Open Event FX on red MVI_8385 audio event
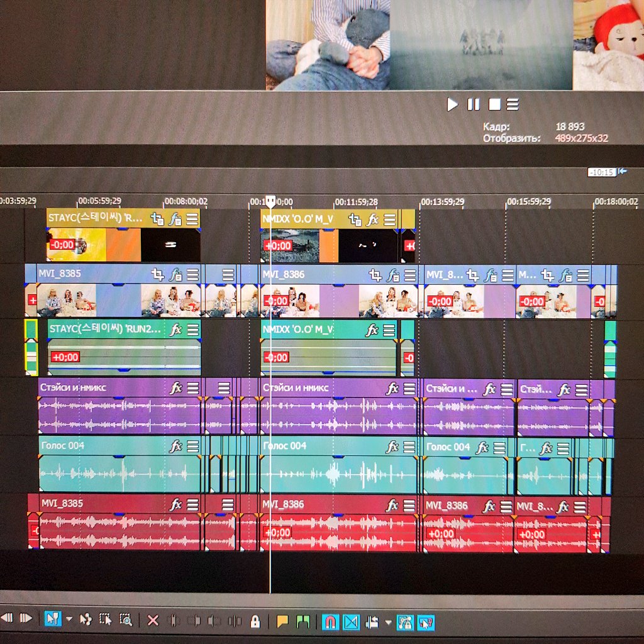 pos(176,504)
